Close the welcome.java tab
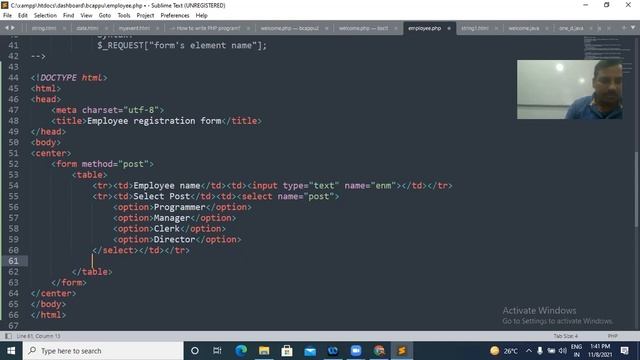640x360 pixels. [547, 28]
